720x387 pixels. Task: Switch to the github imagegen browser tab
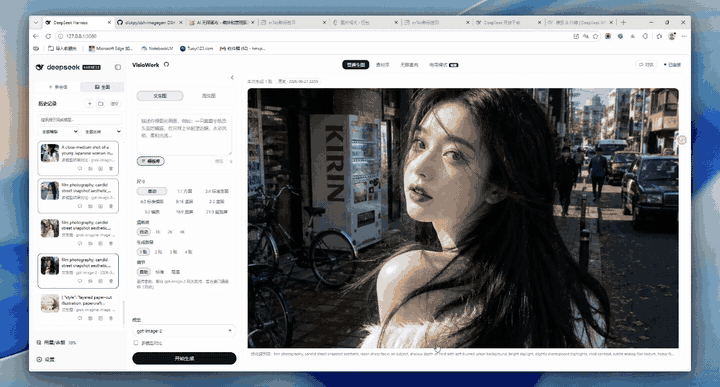[149, 22]
